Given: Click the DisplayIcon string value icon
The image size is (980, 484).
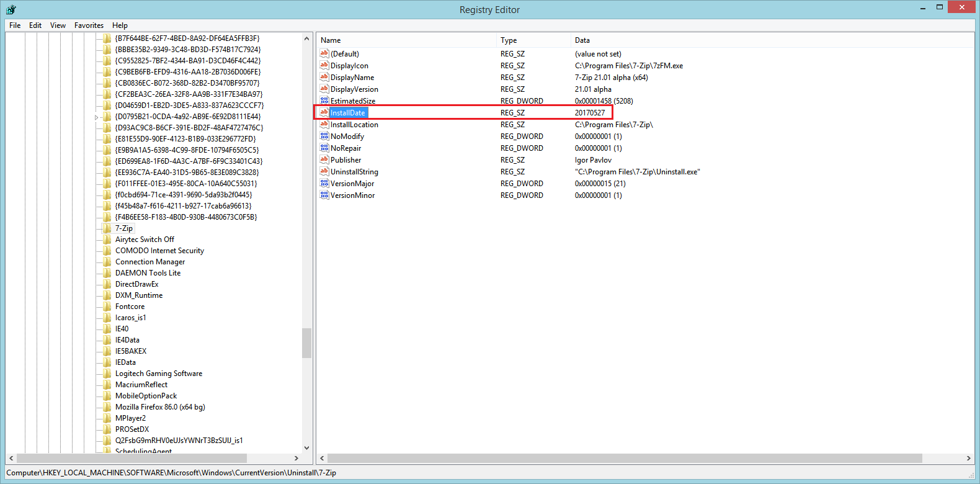Looking at the screenshot, I should 324,65.
